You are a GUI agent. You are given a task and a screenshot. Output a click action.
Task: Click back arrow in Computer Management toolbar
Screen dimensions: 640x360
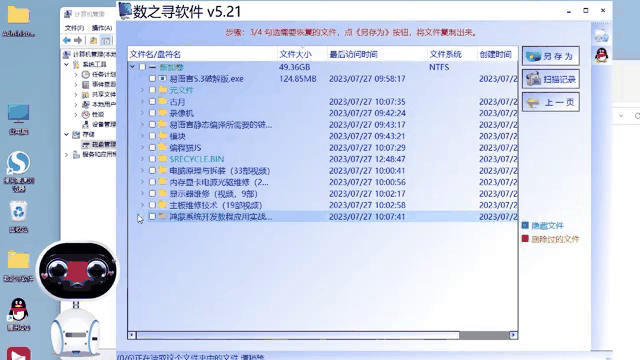[67, 40]
